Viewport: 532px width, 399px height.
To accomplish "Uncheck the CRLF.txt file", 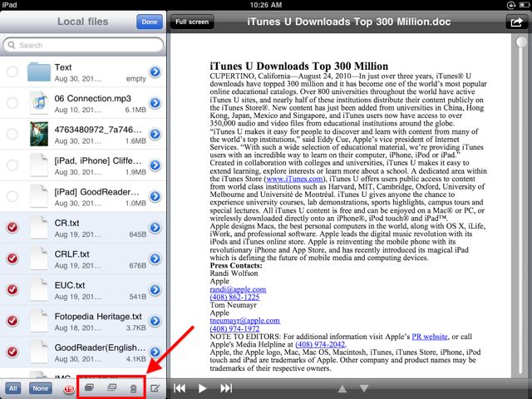I will 12,259.
